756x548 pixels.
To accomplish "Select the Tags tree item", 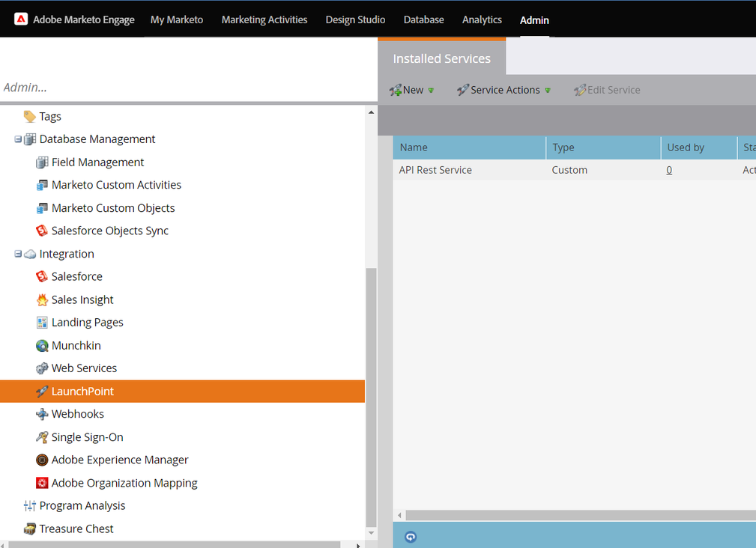I will pyautogui.click(x=50, y=117).
